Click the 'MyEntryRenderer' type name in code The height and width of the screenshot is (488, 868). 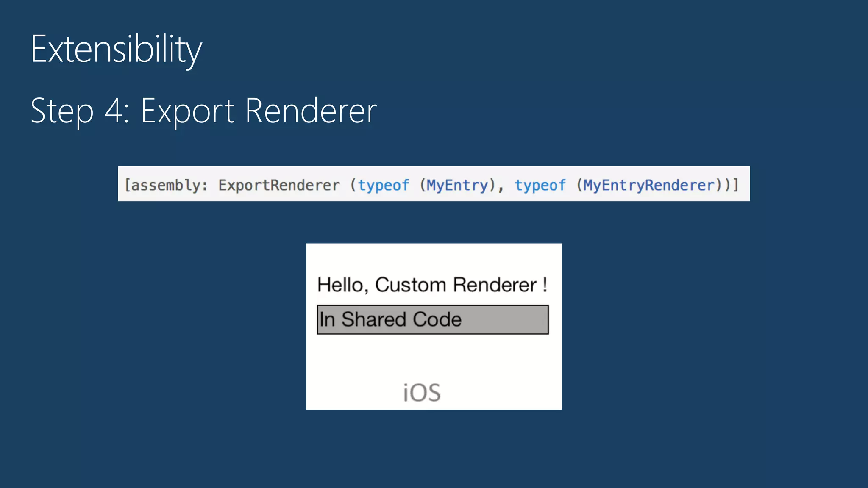click(x=649, y=186)
